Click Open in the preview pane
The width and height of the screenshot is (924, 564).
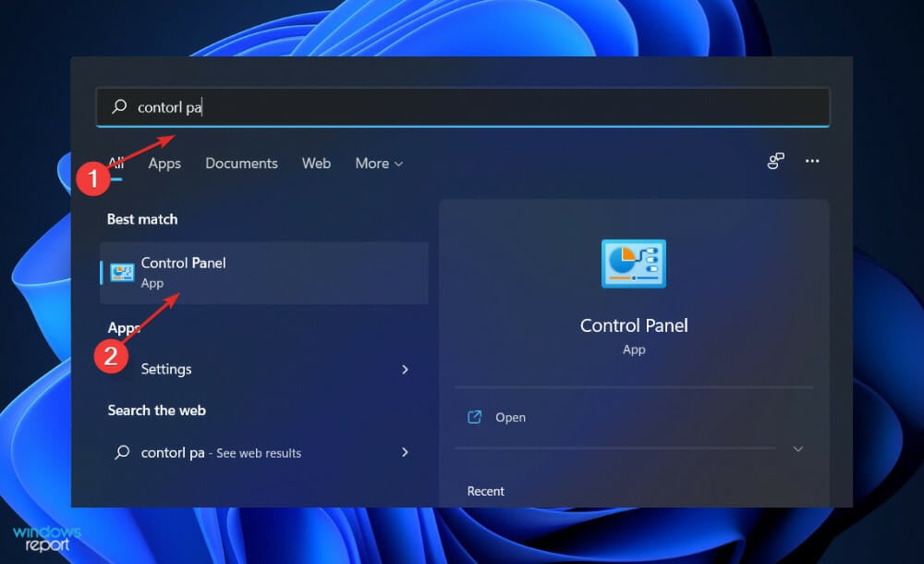pos(510,418)
